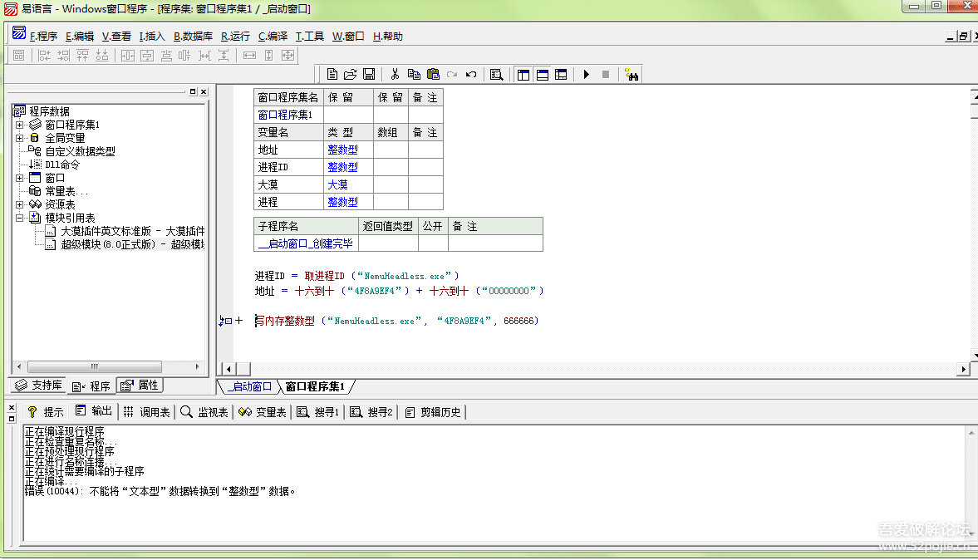
Task: Click the magnifier-over-page search icon
Action: 497,75
